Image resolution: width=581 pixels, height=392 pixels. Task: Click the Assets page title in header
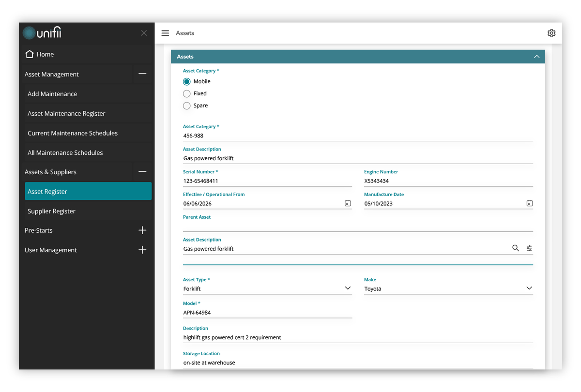pos(185,33)
